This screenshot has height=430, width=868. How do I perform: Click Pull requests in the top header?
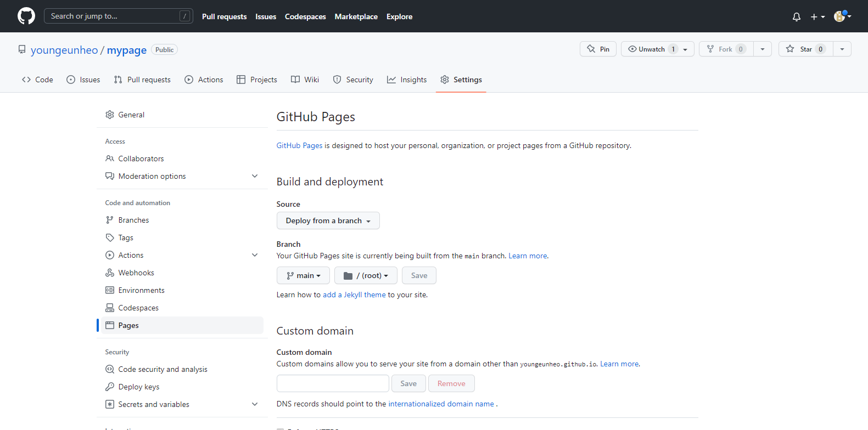coord(225,16)
